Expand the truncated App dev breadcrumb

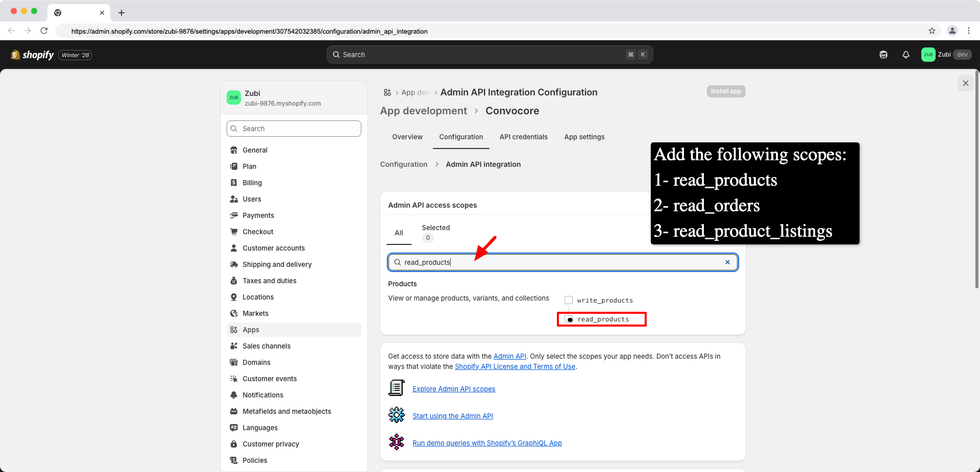tap(416, 92)
